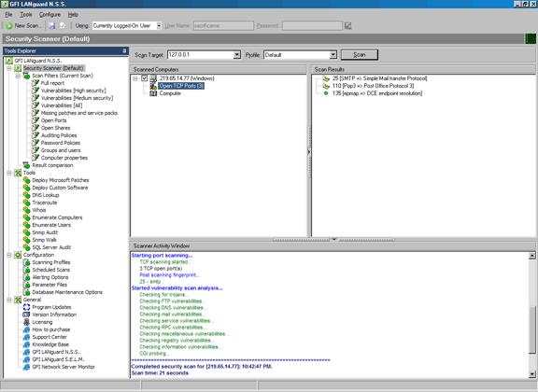Click the Licensing icon
The height and width of the screenshot is (392, 538).
point(26,322)
